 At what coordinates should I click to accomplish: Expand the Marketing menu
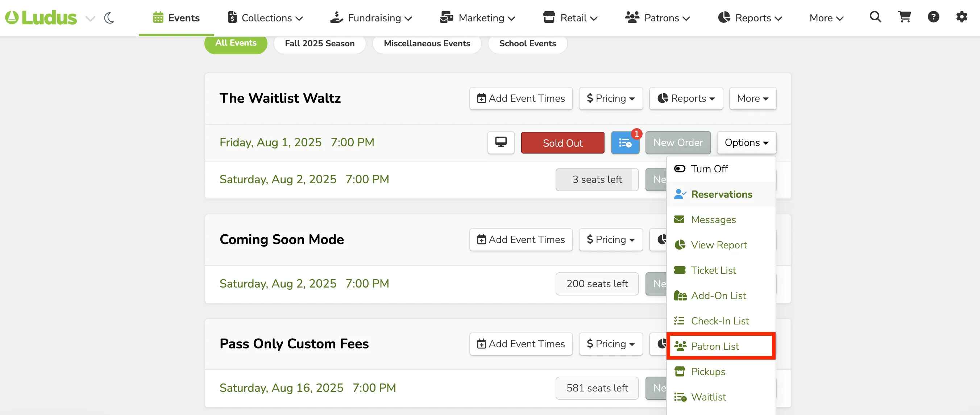[x=477, y=18]
